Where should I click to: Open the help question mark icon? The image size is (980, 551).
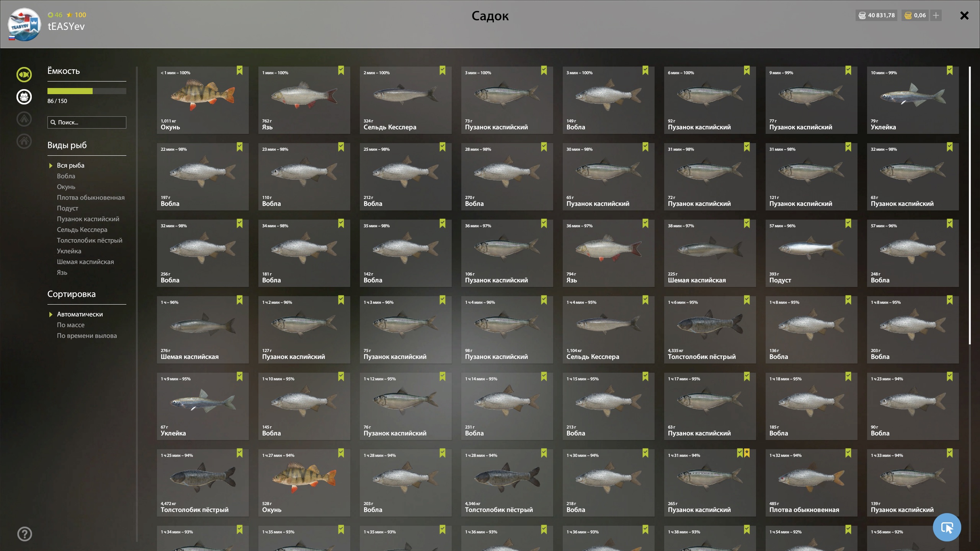point(24,534)
